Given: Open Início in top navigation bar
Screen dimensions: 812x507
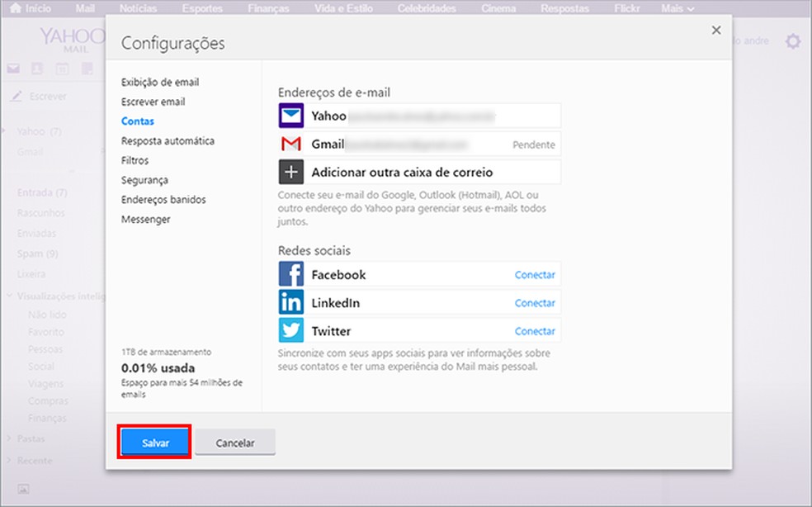Looking at the screenshot, I should pos(38,8).
